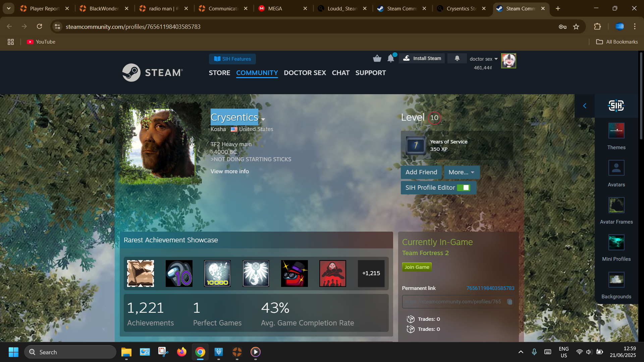The width and height of the screenshot is (644, 362).
Task: Select the Among Us 10 achievement icon
Action: 179,274
